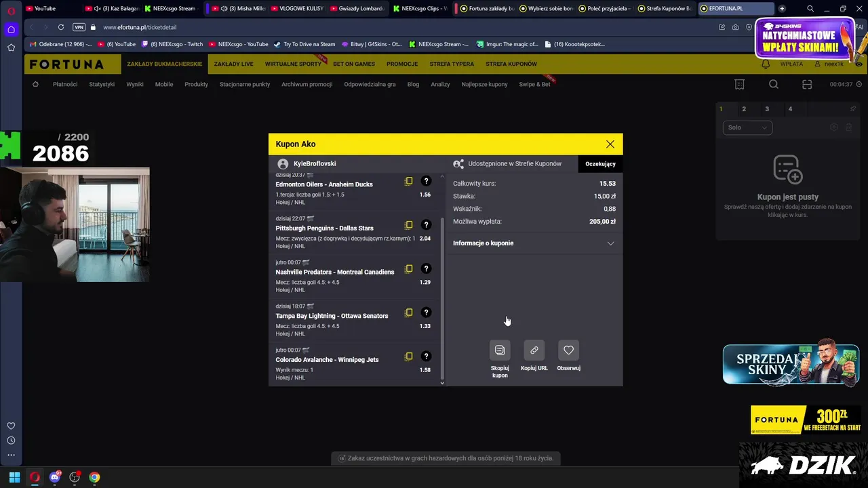Image resolution: width=868 pixels, height=488 pixels.
Task: Expand Informacje o kuponie section
Action: click(x=534, y=243)
